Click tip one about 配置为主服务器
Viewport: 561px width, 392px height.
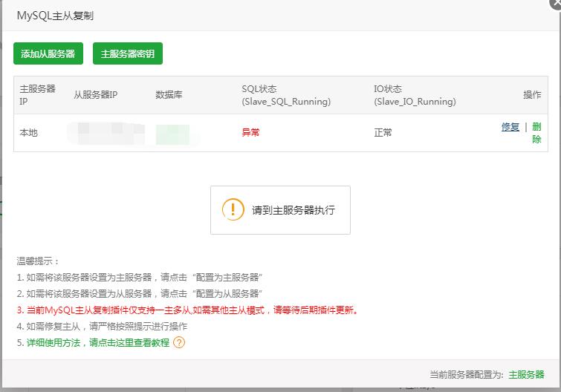(140, 277)
